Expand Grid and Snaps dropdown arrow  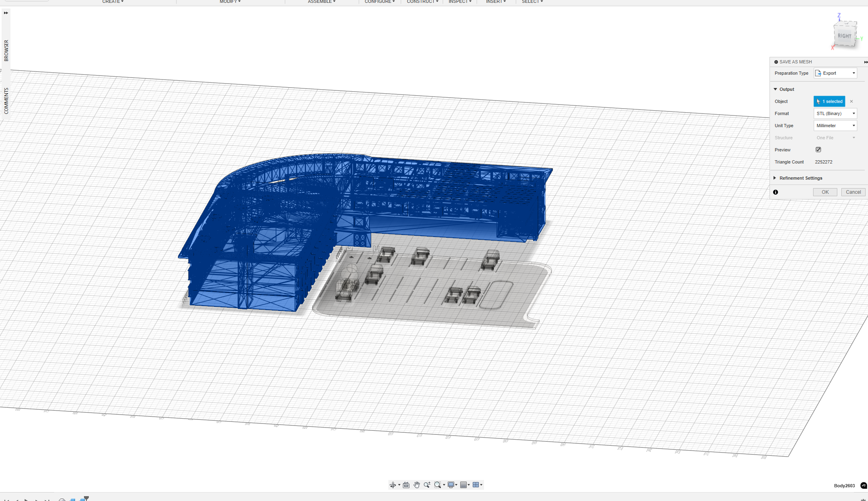469,485
